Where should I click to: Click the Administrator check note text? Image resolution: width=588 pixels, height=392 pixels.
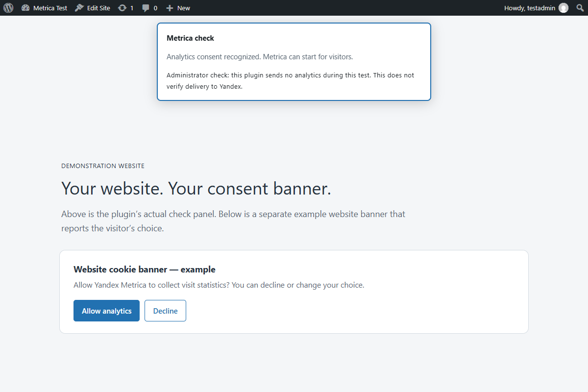pyautogui.click(x=290, y=81)
